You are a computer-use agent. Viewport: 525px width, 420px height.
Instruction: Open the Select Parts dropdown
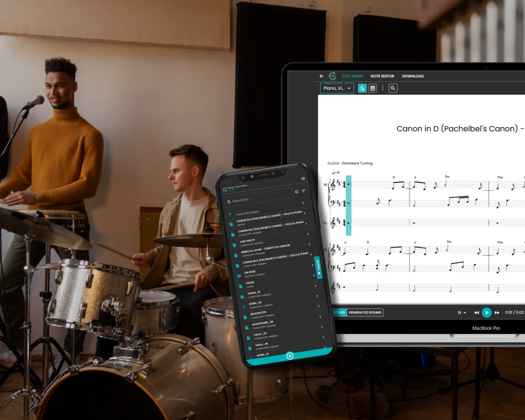[337, 88]
